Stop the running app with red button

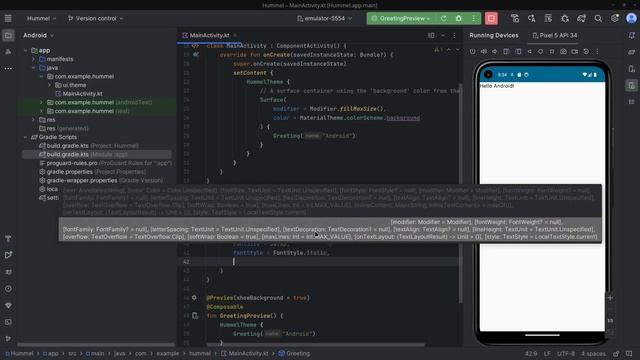pos(491,18)
